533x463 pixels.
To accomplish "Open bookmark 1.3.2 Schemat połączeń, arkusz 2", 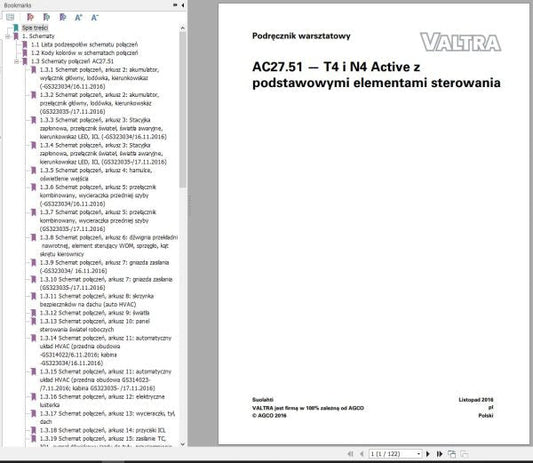I will [99, 103].
